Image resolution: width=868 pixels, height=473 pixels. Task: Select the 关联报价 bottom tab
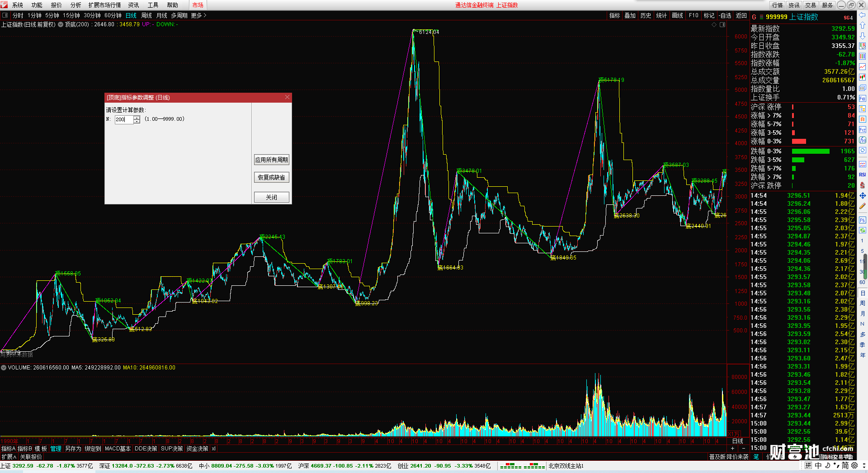point(31,457)
